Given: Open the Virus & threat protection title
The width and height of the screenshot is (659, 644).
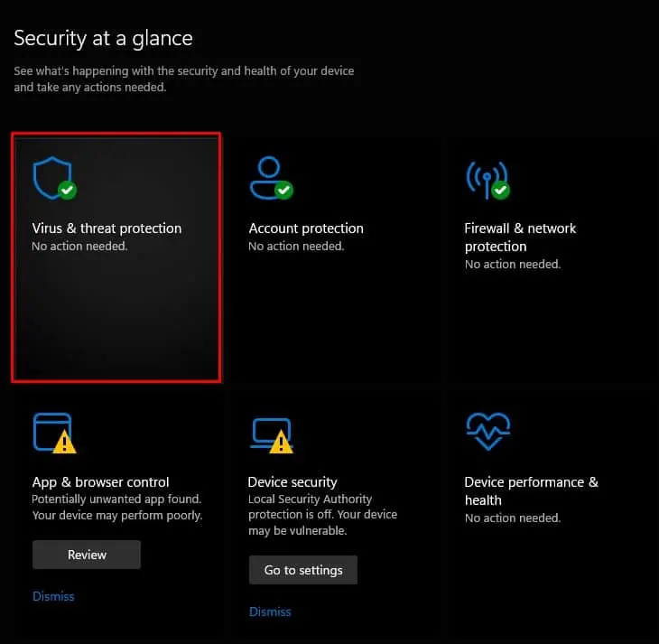Looking at the screenshot, I should (x=107, y=229).
